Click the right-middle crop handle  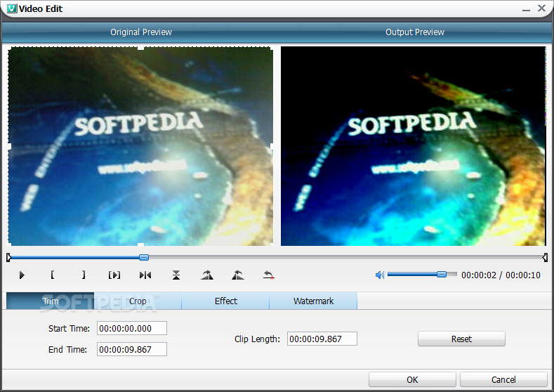272,146
